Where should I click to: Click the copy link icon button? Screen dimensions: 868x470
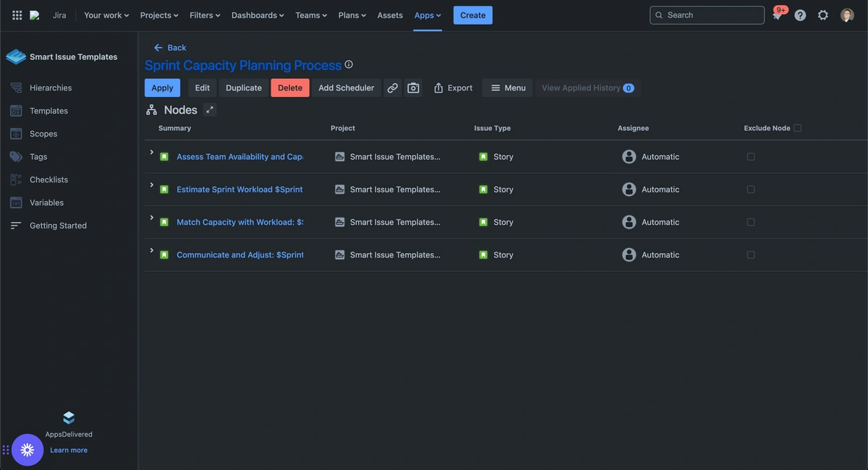392,88
